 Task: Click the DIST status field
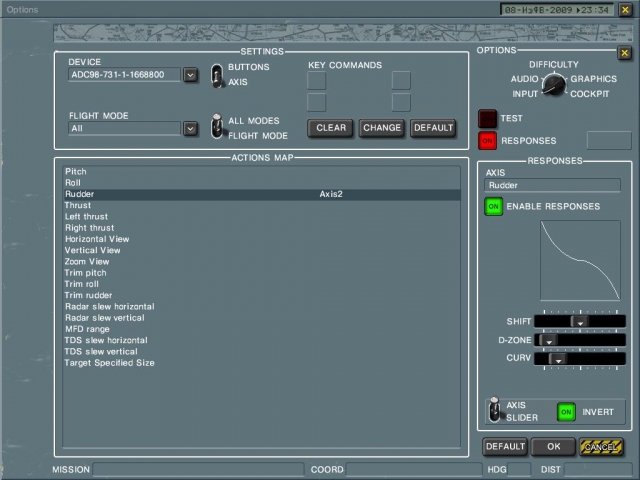pos(598,470)
